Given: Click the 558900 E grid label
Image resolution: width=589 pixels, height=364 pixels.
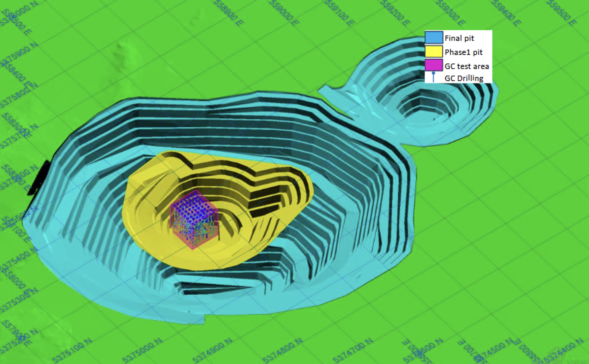Looking at the screenshot, I should [228, 13].
